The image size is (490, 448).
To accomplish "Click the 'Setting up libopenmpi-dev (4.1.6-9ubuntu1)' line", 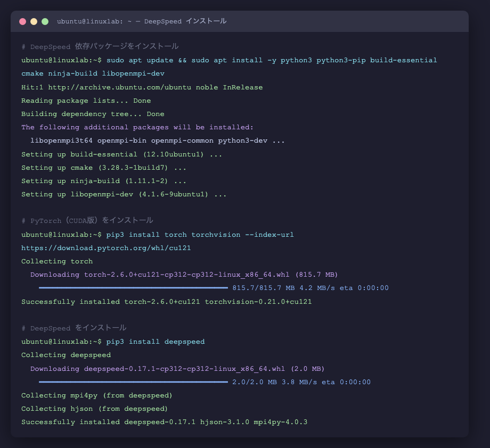I will [124, 195].
